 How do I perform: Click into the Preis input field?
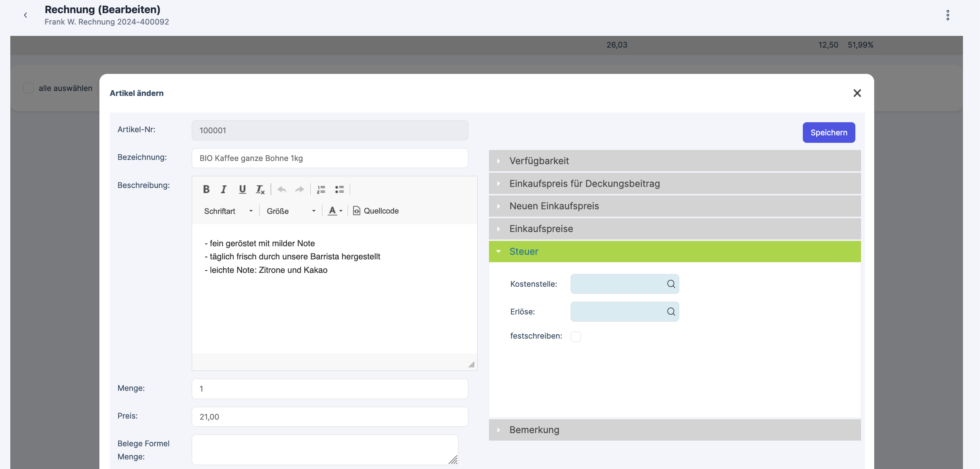330,417
